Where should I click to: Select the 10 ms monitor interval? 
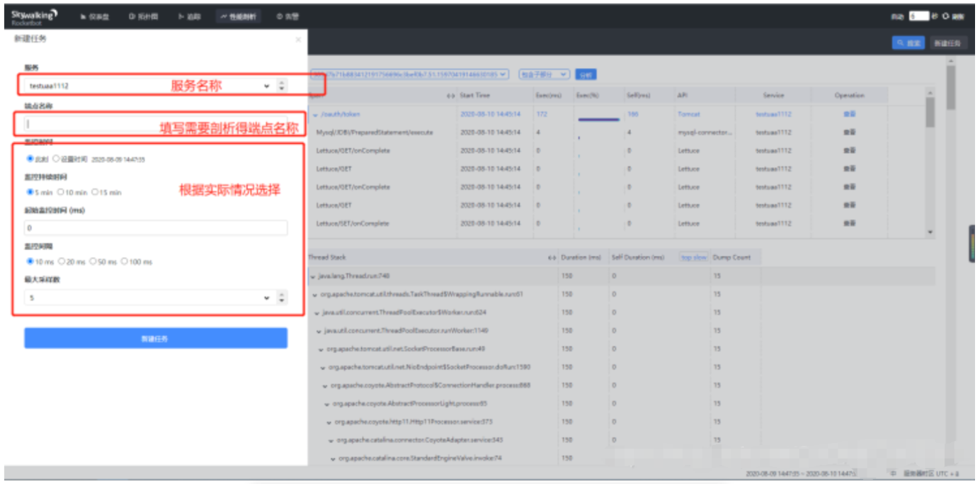click(x=30, y=261)
